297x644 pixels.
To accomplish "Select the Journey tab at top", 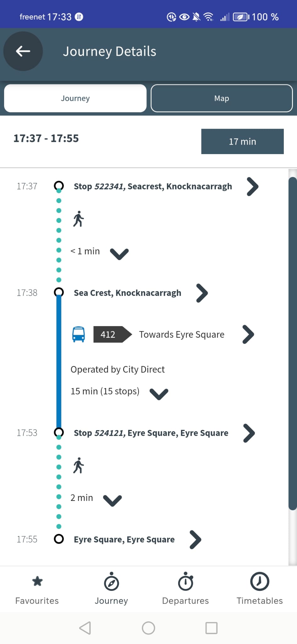I will (75, 98).
